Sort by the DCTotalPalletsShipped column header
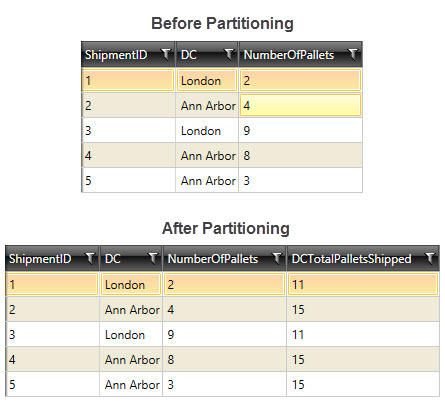445x407 pixels. click(x=351, y=259)
